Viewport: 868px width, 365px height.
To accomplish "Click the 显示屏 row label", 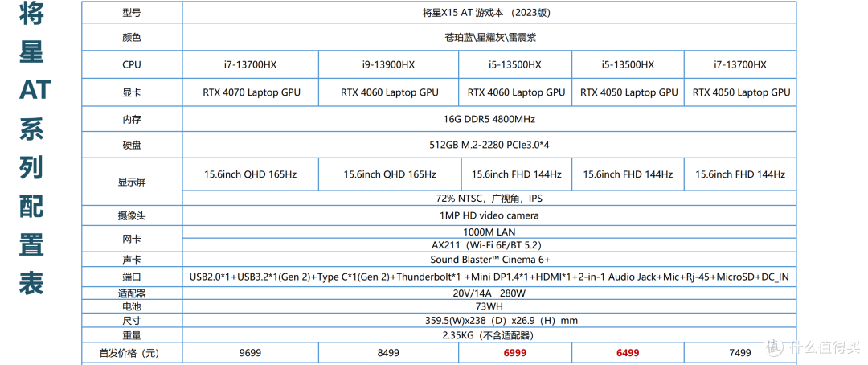I will pyautogui.click(x=132, y=182).
